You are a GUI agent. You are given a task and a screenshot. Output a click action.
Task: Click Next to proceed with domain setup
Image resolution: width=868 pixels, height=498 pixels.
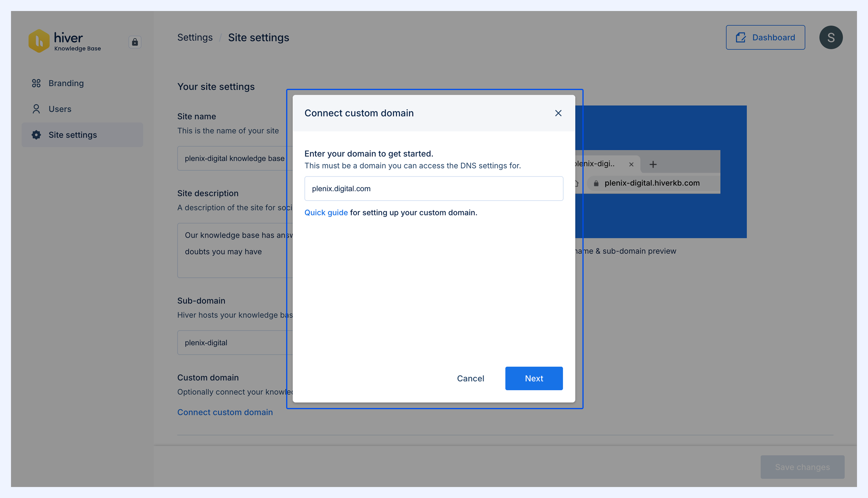tap(534, 378)
